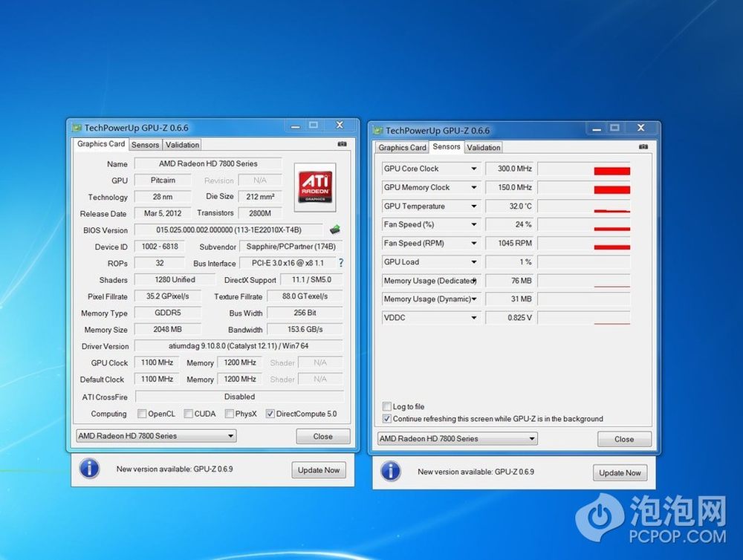Click Close button in Sensors window

click(624, 439)
